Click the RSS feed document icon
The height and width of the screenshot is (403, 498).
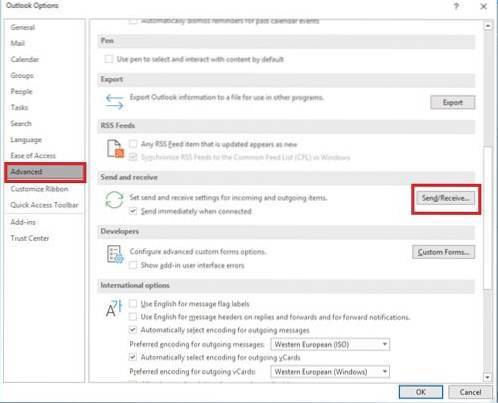click(115, 149)
